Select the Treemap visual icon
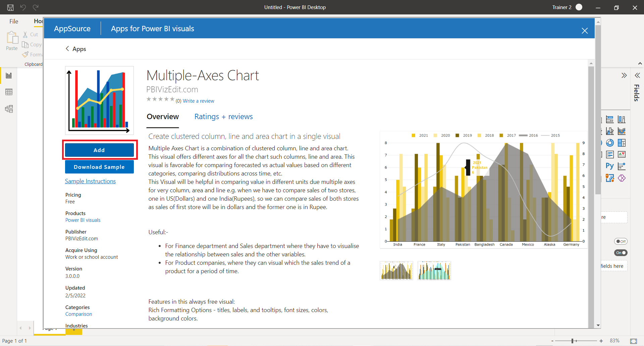The image size is (644, 346). click(622, 143)
